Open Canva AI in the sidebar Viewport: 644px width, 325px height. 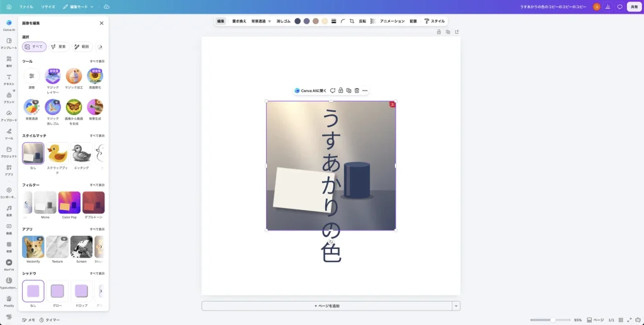(9, 25)
